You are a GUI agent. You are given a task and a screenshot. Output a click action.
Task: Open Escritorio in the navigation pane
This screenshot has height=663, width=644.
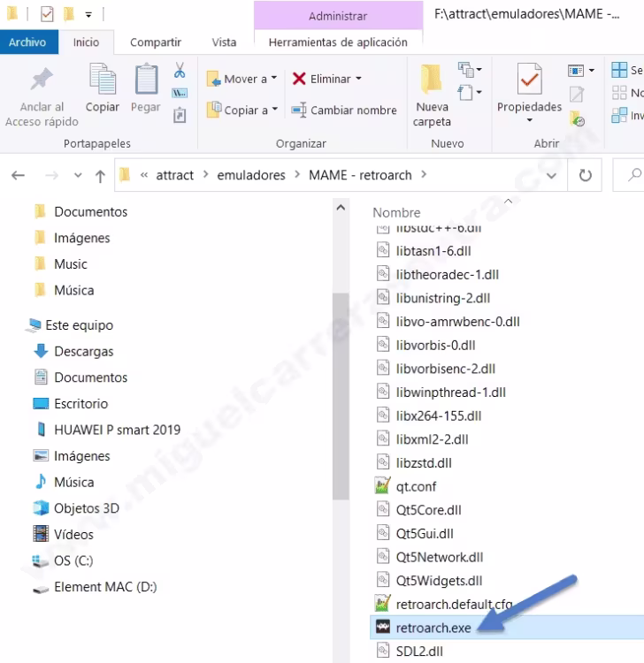point(71,404)
